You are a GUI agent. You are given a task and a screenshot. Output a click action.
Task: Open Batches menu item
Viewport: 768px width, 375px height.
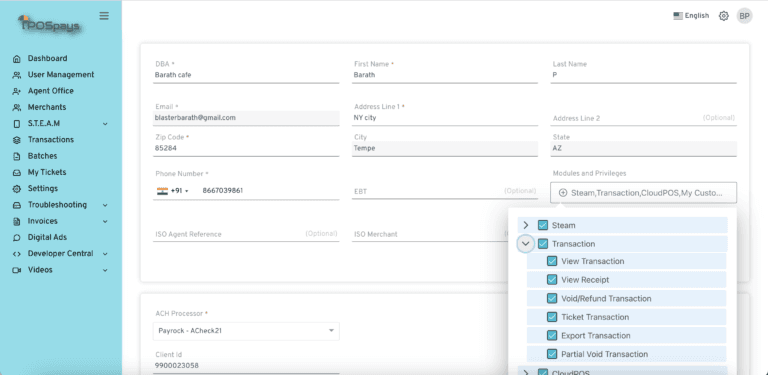pos(42,156)
